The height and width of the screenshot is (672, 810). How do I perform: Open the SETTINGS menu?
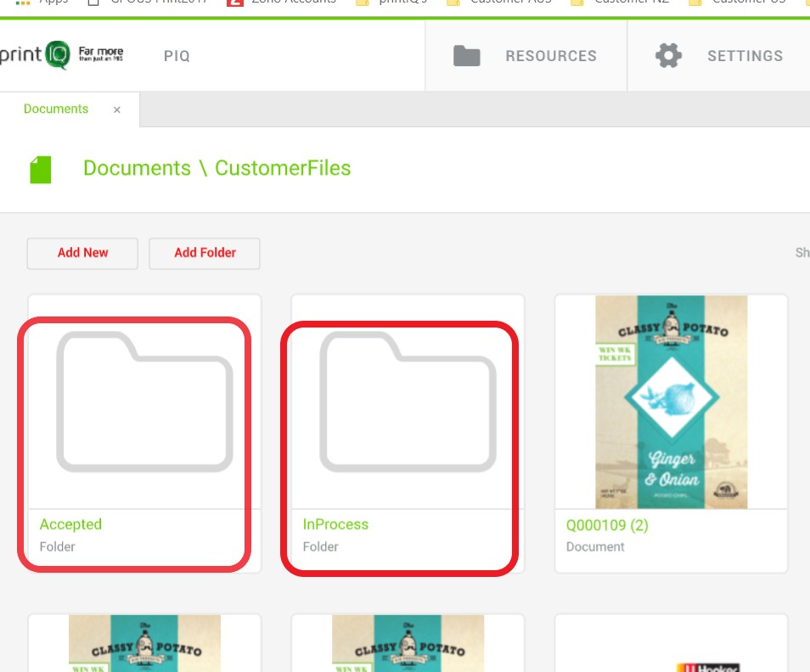[745, 56]
